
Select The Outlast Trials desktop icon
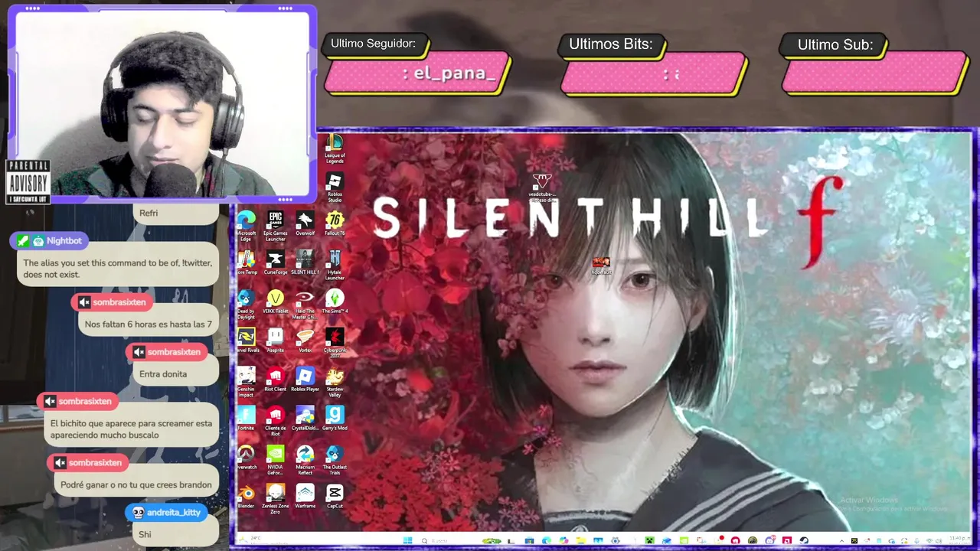335,461
